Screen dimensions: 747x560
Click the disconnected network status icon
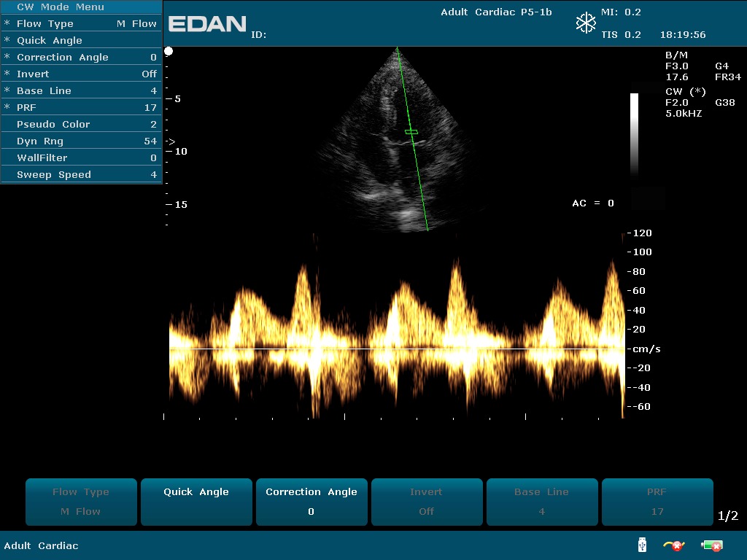[673, 545]
